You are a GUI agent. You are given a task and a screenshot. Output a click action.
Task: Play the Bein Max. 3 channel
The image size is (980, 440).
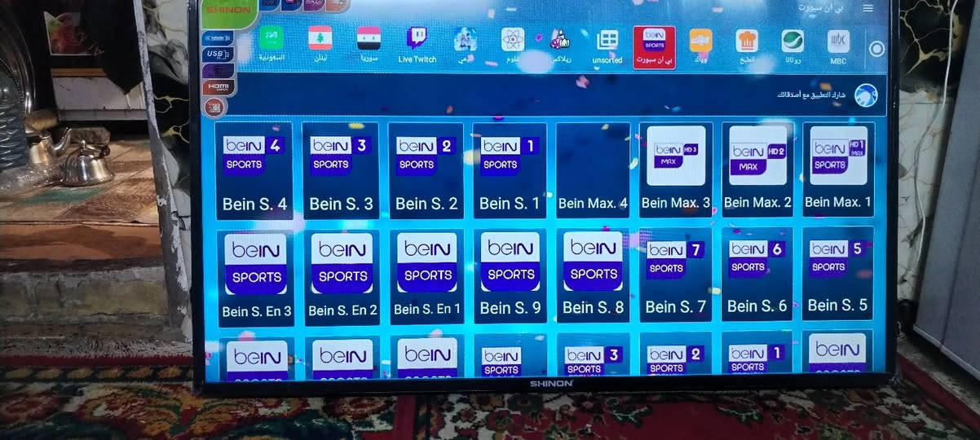point(675,169)
